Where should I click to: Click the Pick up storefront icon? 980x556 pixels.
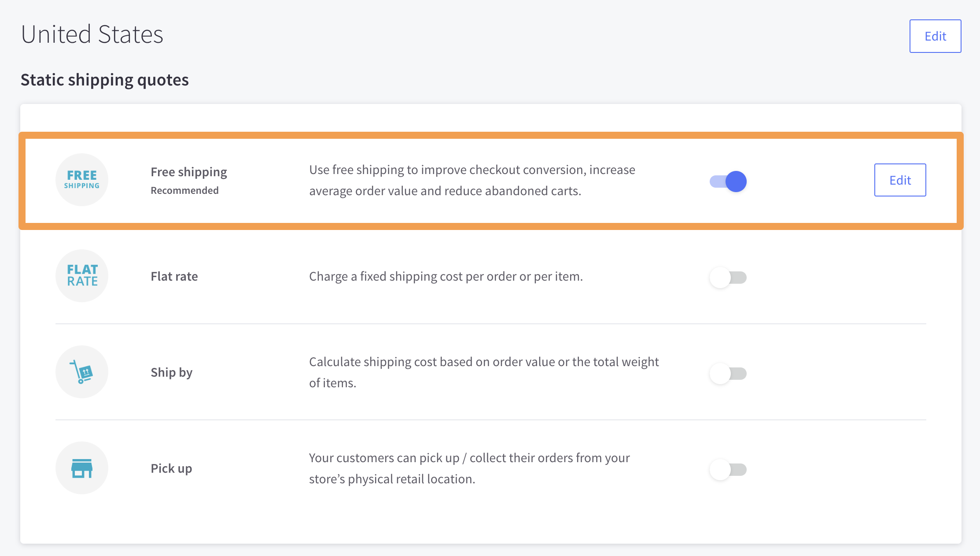[82, 468]
